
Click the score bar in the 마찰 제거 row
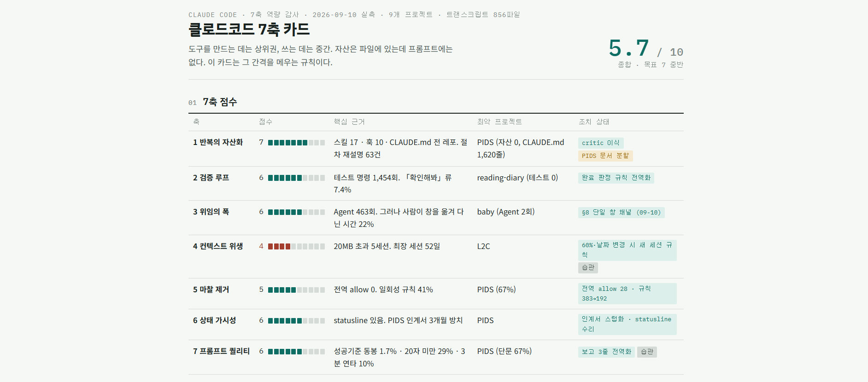[296, 290]
